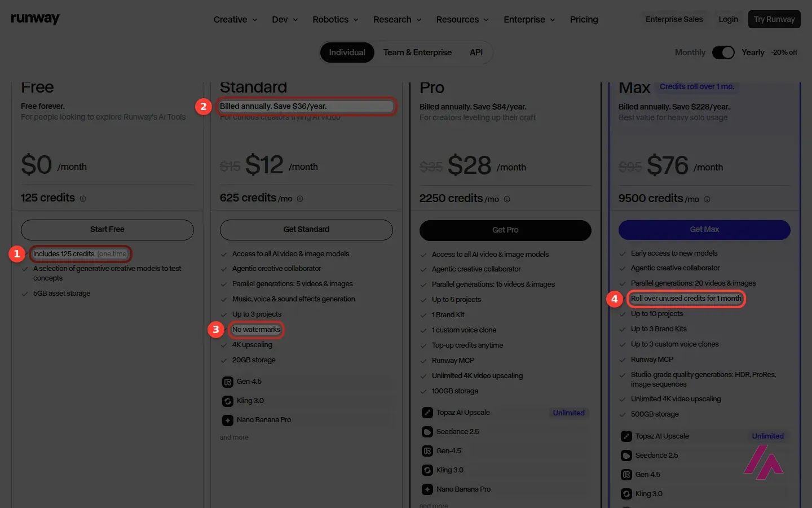This screenshot has width=812, height=508.
Task: Click Kling 3.0 icon in Standard plan
Action: [x=228, y=401]
